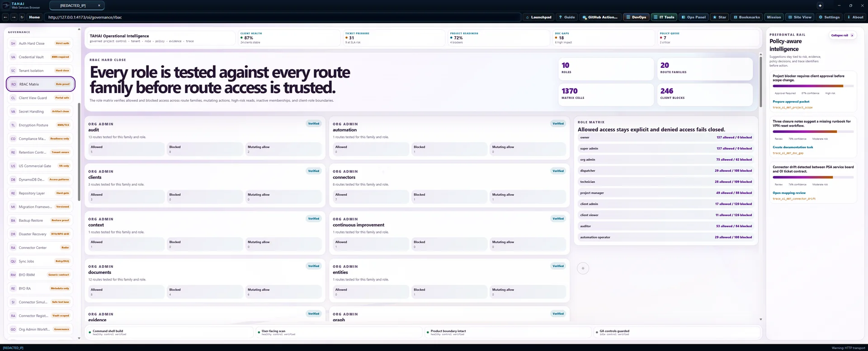Click the Client Health 87% summary card
Screen dimensions: 868x351
(x=288, y=38)
